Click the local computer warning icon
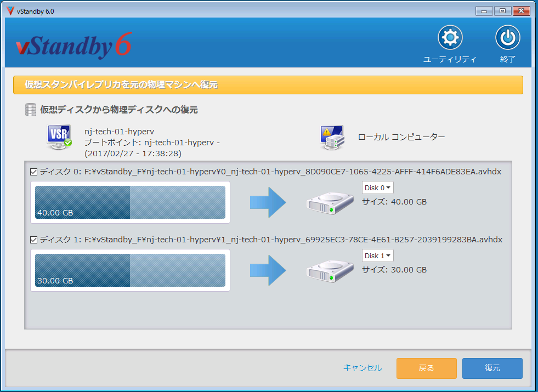 pyautogui.click(x=332, y=138)
